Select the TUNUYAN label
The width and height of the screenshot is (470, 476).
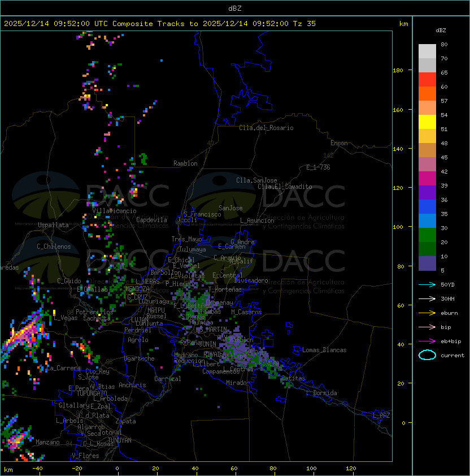point(120,440)
